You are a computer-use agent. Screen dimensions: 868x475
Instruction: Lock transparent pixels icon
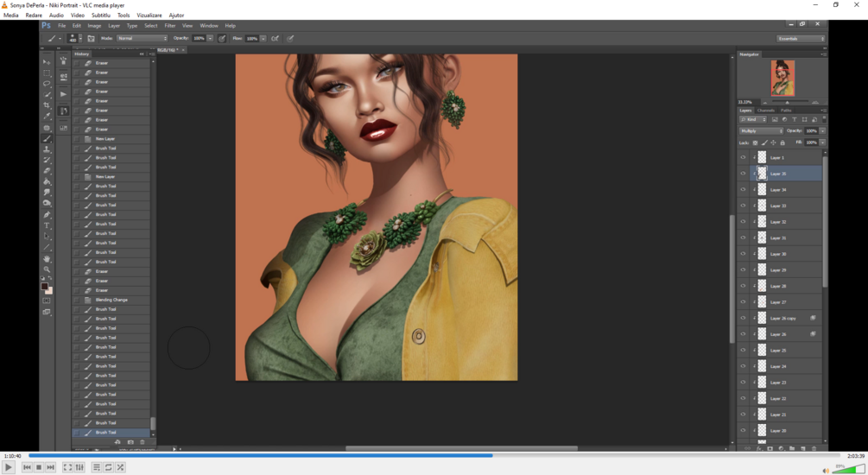755,142
